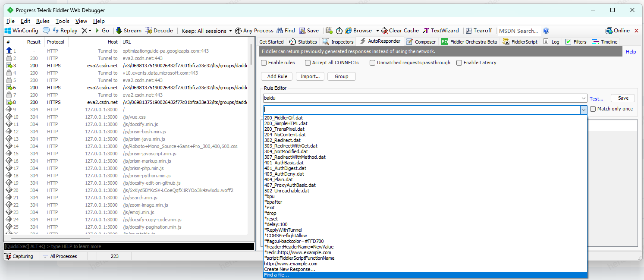Viewport: 644px width, 280px height.
Task: Toggle 'Unmatched requests passthrough'
Action: (372, 63)
